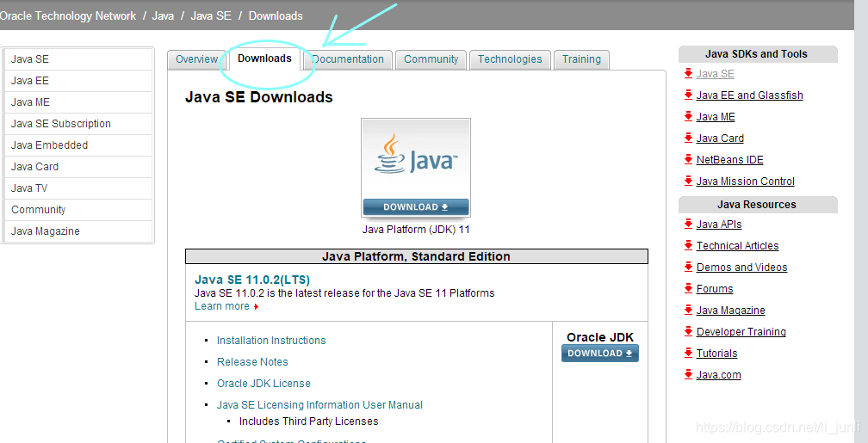
Task: Click the red arrow icon beside Technical Articles
Action: [688, 245]
